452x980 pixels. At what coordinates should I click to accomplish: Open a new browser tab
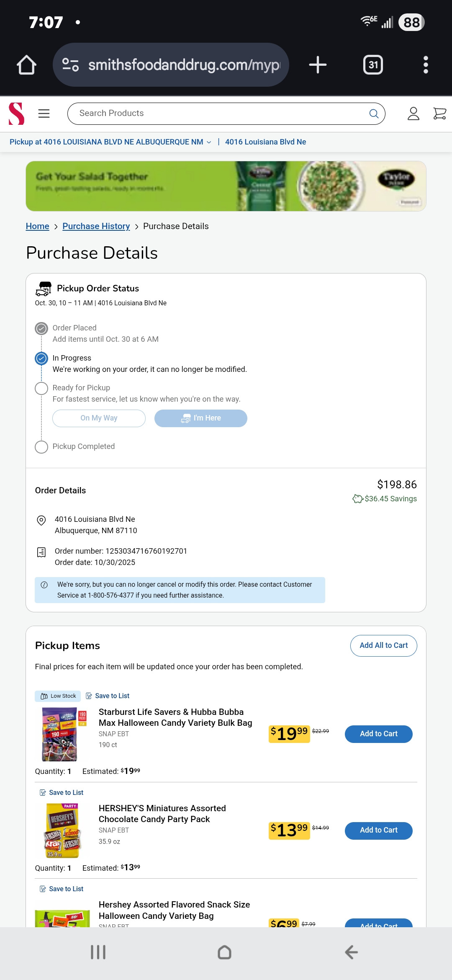[x=318, y=65]
